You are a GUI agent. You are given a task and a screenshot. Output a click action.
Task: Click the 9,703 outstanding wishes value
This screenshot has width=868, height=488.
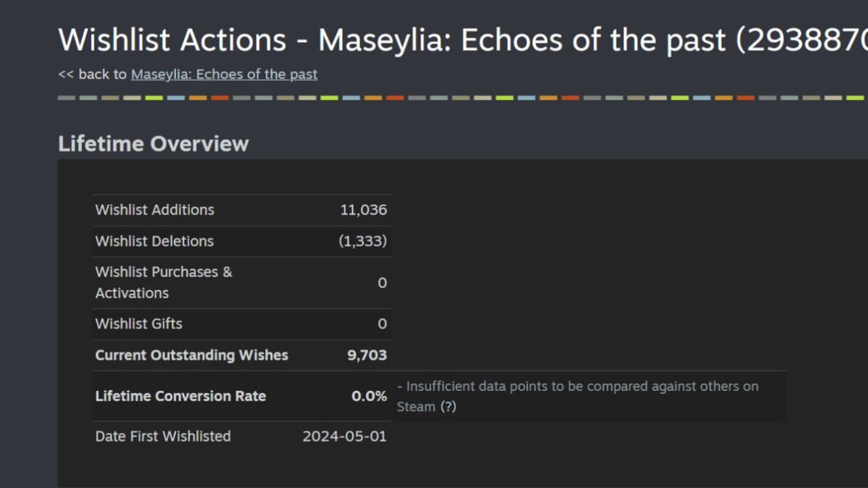tap(367, 356)
